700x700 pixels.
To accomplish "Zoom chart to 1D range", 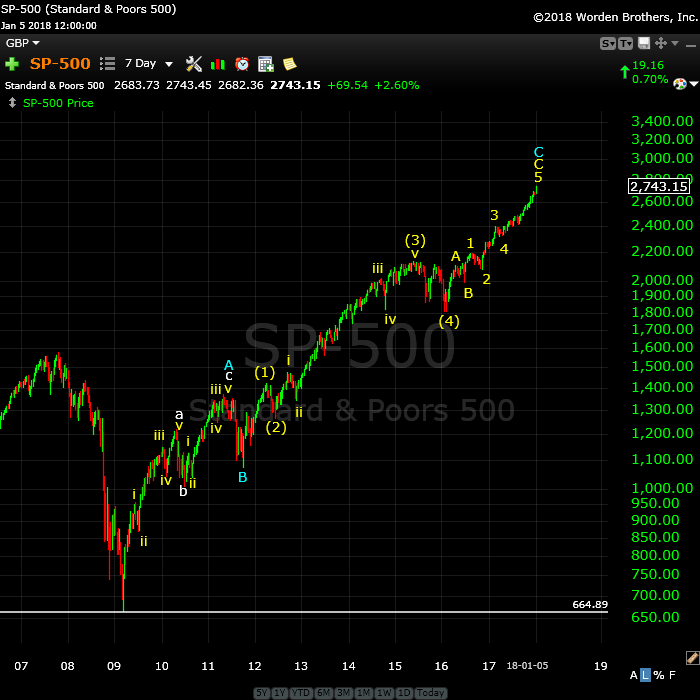I will (404, 693).
